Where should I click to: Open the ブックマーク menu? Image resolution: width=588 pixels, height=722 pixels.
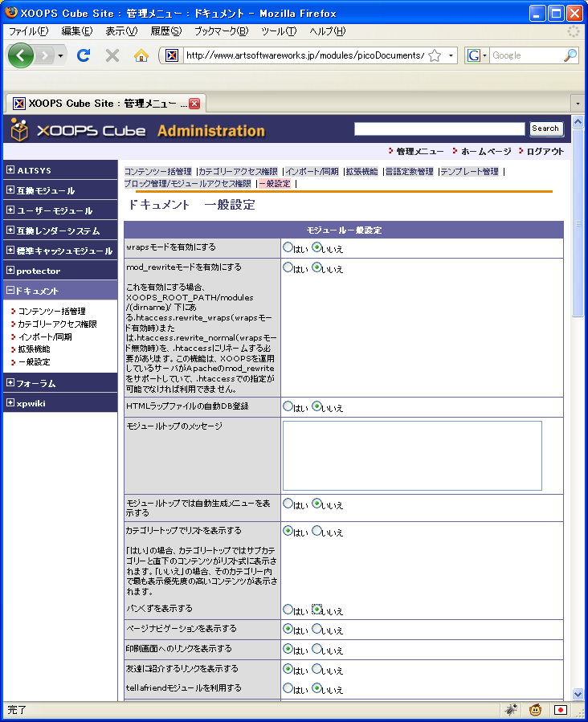click(x=220, y=31)
